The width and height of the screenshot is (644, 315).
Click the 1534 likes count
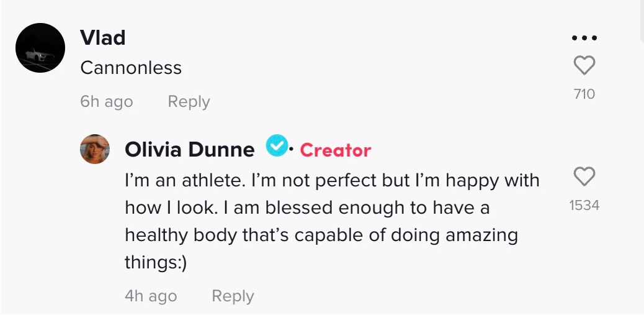click(x=584, y=205)
